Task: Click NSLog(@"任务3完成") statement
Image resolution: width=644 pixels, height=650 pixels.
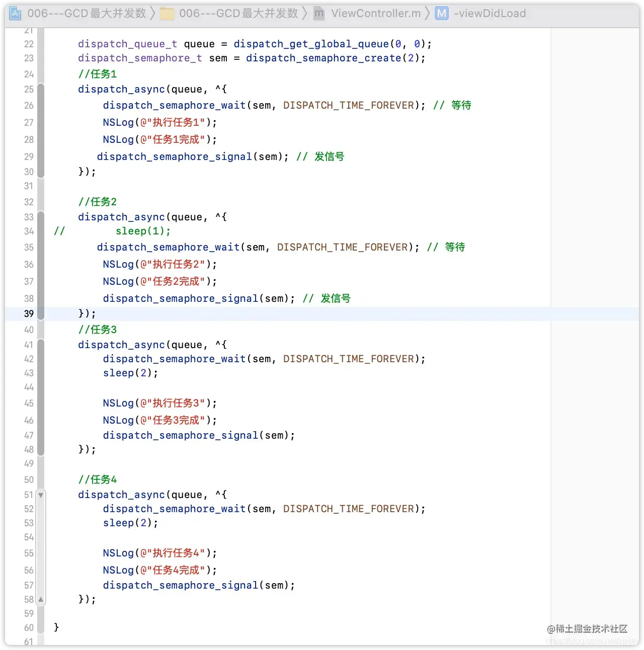Action: [160, 421]
